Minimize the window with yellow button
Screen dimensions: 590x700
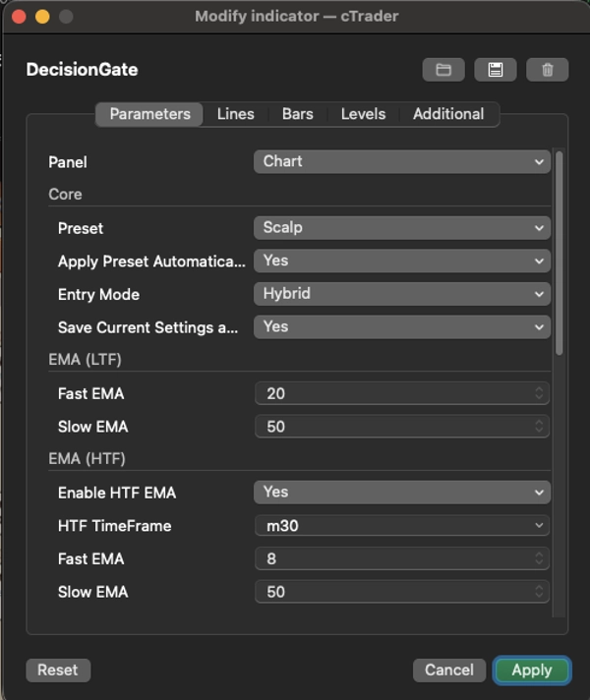pos(42,17)
